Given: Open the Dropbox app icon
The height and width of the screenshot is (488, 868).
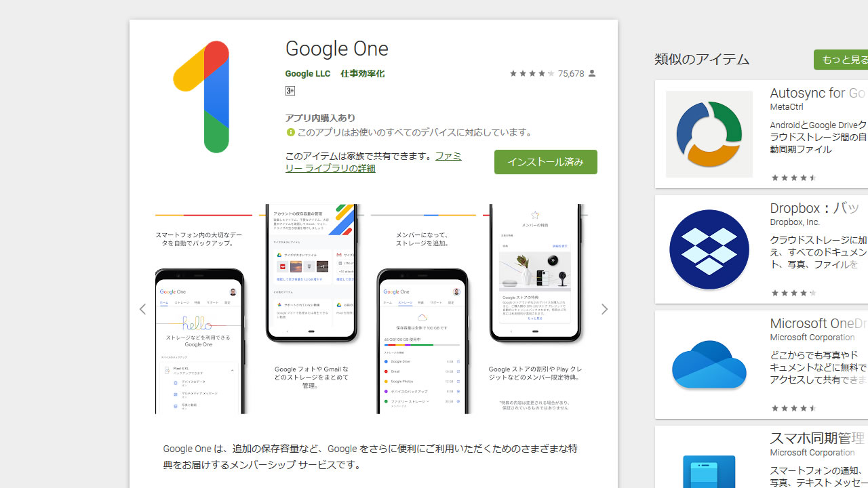Looking at the screenshot, I should (x=709, y=249).
